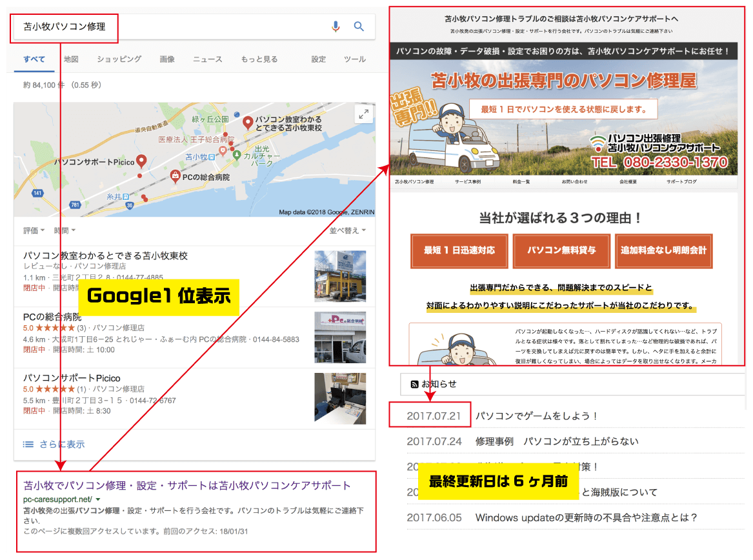Click the 苫小牧 station icon on the map
This screenshot has height=560, width=753.
tap(212, 157)
